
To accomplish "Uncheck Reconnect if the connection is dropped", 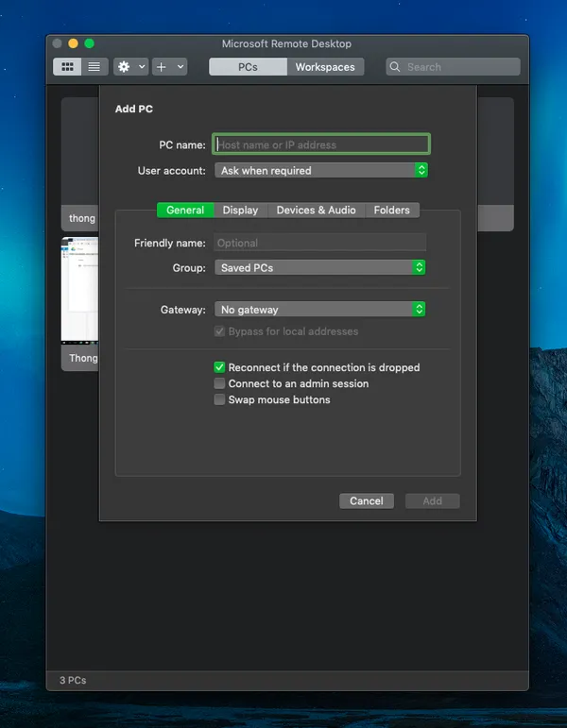I will tap(219, 367).
